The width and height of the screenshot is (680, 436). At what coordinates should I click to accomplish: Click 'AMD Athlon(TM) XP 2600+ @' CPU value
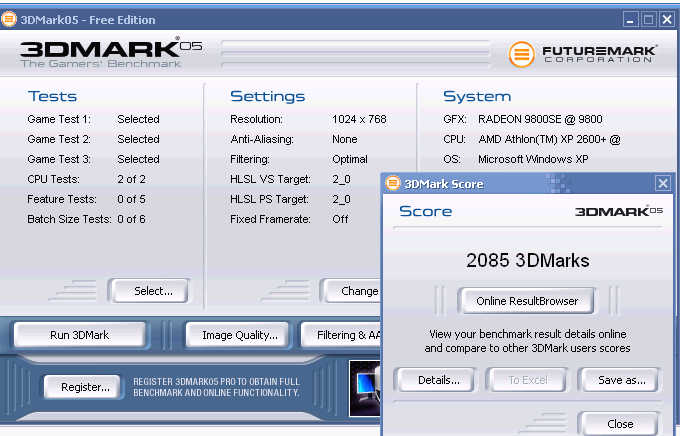[549, 139]
